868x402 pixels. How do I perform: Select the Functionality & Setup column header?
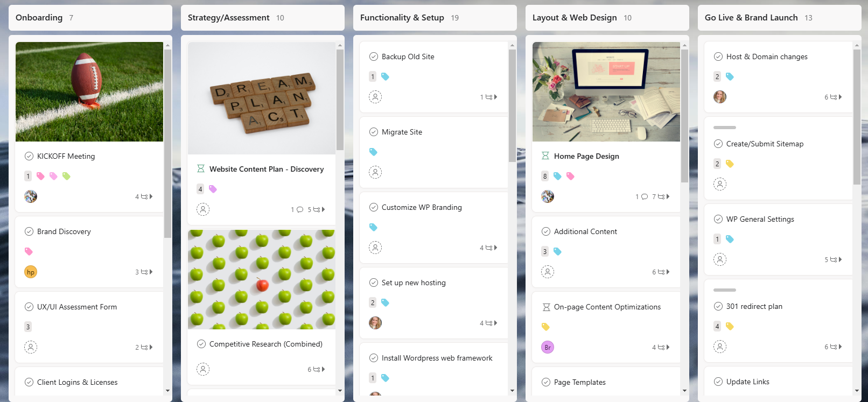click(x=435, y=18)
